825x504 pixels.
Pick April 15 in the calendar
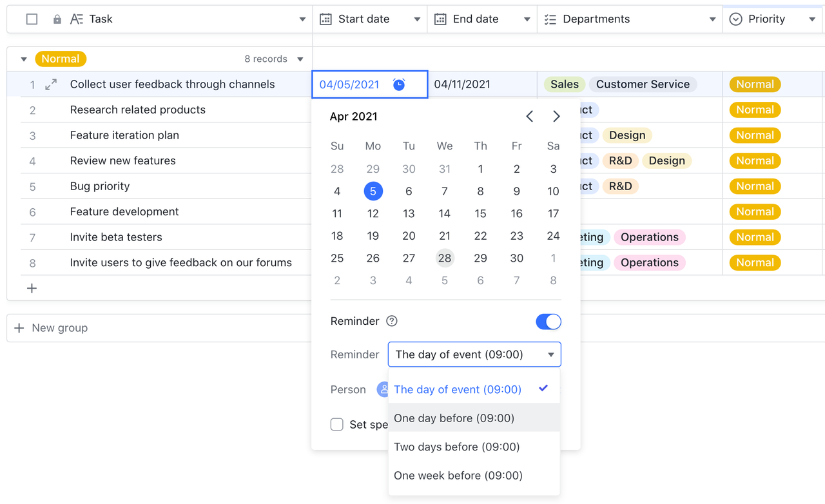480,213
